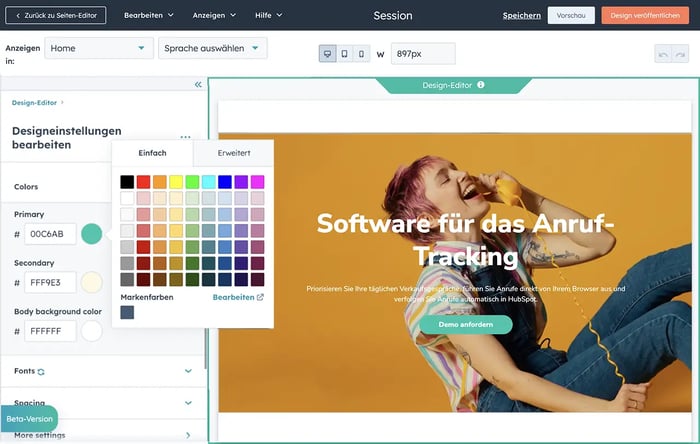Screen dimensions: 700x444
Task: Pick the bright red swatch in top row
Action: pyautogui.click(x=143, y=182)
